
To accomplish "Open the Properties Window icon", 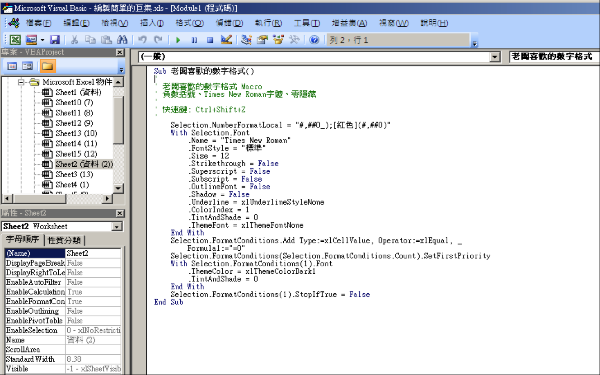I will (262, 40).
